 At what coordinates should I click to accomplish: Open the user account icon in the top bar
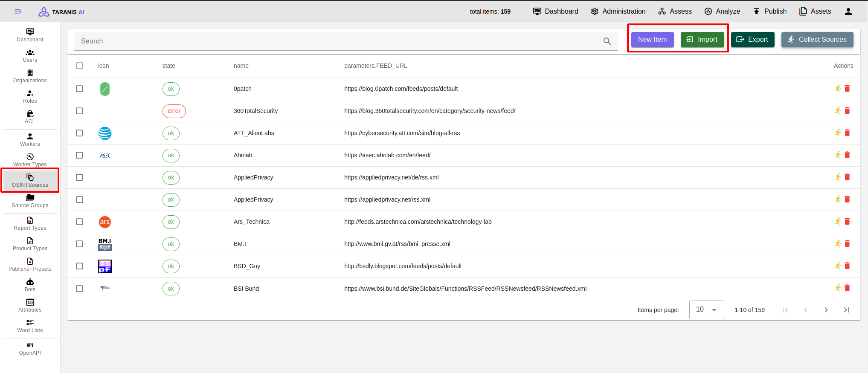[848, 12]
